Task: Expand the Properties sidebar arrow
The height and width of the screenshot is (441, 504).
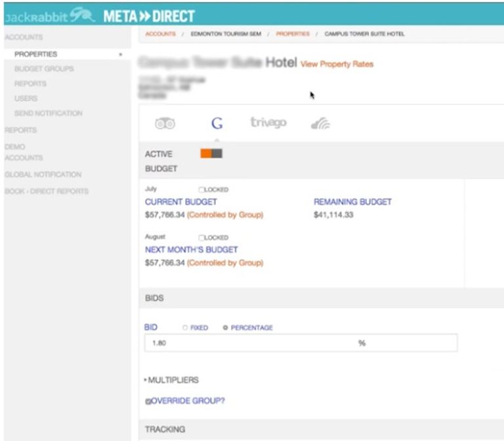Action: click(121, 54)
